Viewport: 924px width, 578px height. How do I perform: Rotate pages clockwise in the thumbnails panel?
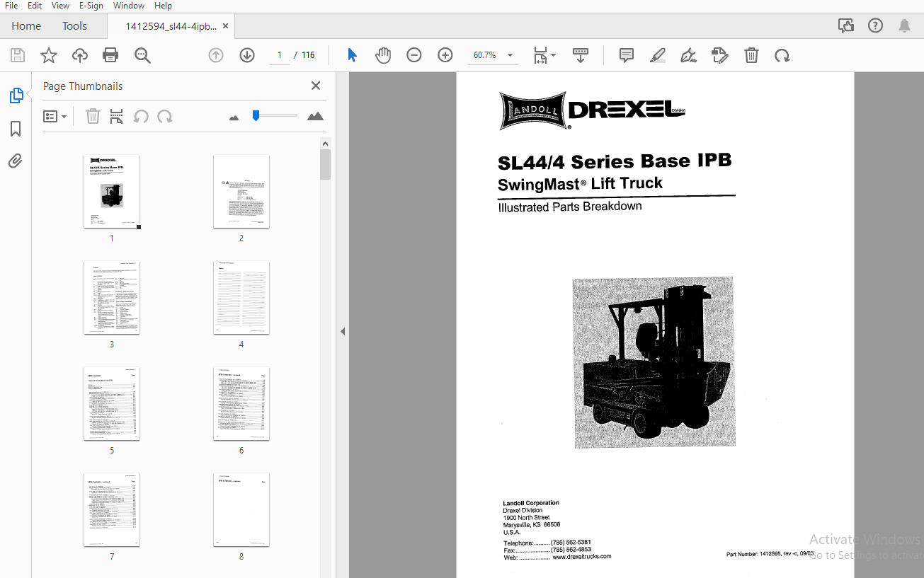(165, 116)
